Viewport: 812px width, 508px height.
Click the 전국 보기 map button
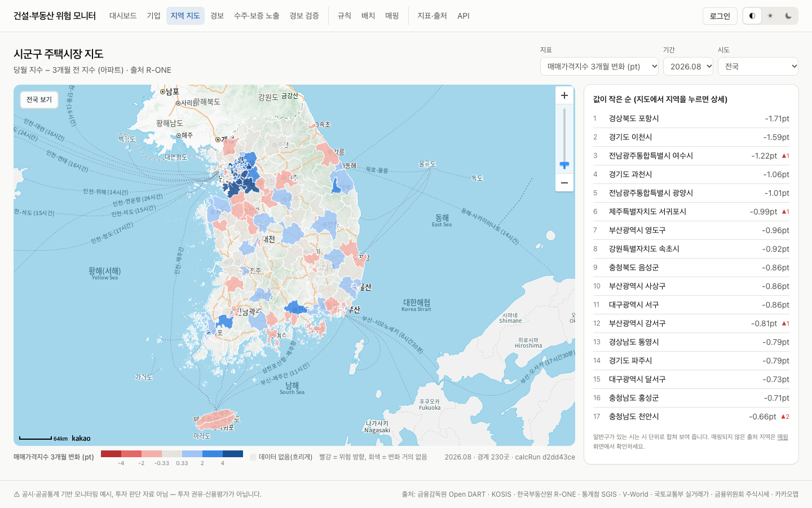pos(39,99)
